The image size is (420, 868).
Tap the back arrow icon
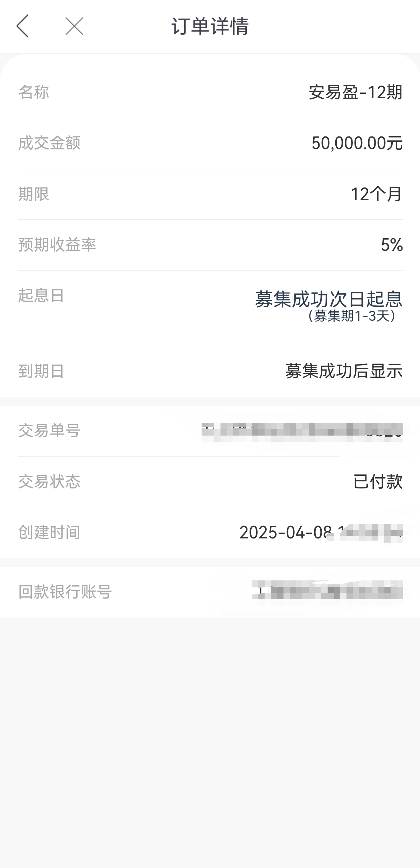click(x=22, y=26)
